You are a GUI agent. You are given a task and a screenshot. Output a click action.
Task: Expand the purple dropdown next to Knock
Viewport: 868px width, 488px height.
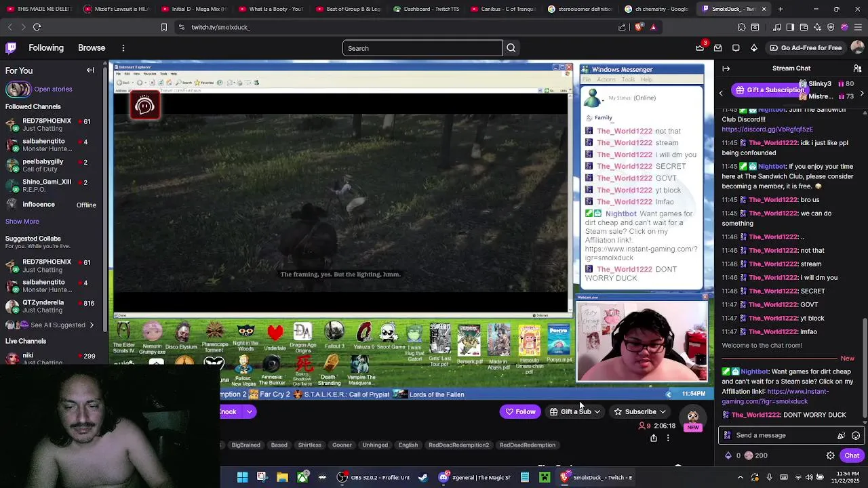(250, 411)
